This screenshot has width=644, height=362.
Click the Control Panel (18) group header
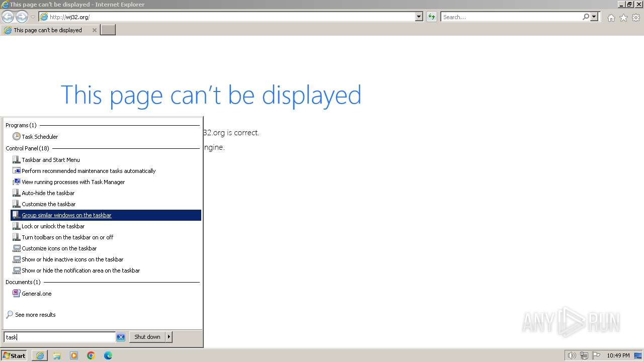click(x=27, y=148)
